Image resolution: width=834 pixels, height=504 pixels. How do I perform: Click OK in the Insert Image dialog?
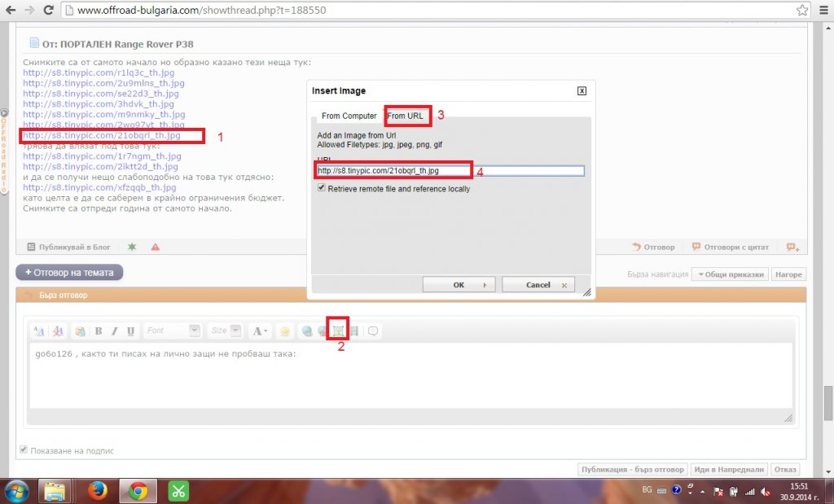pos(459,285)
